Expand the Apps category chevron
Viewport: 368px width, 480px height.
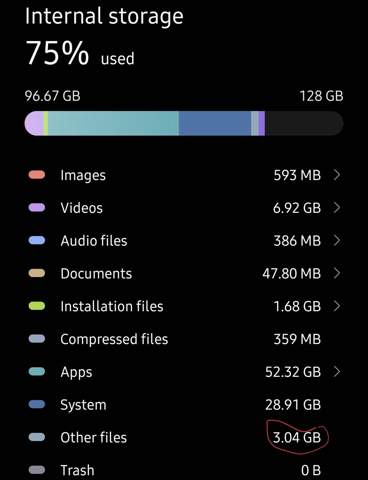click(337, 372)
